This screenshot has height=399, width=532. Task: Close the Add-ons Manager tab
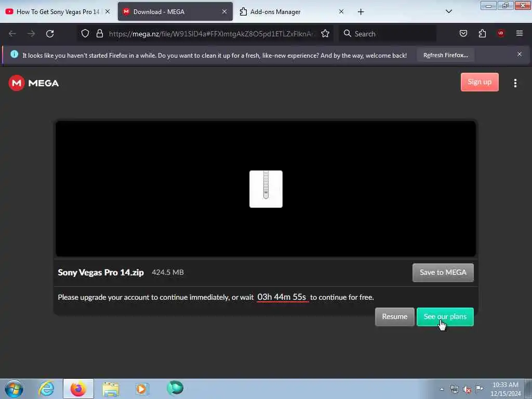(x=341, y=11)
